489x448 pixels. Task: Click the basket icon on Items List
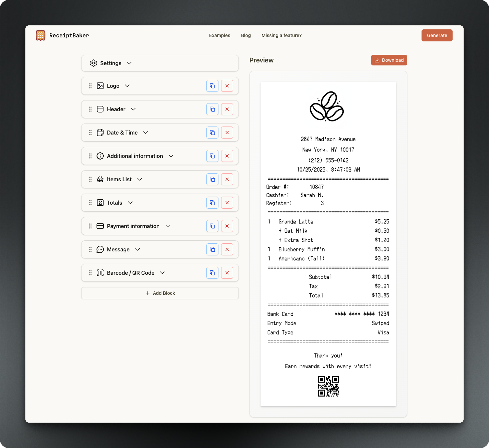point(100,179)
